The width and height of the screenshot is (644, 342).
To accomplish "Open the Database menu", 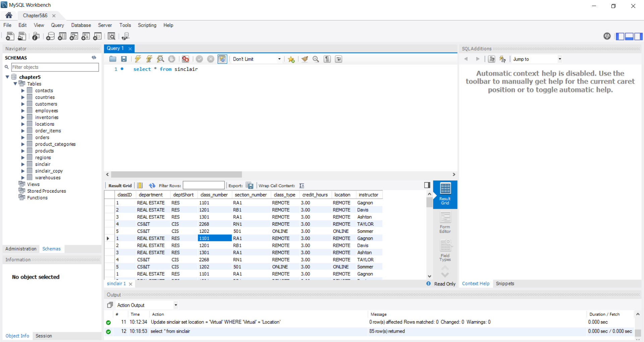I will tap(81, 25).
